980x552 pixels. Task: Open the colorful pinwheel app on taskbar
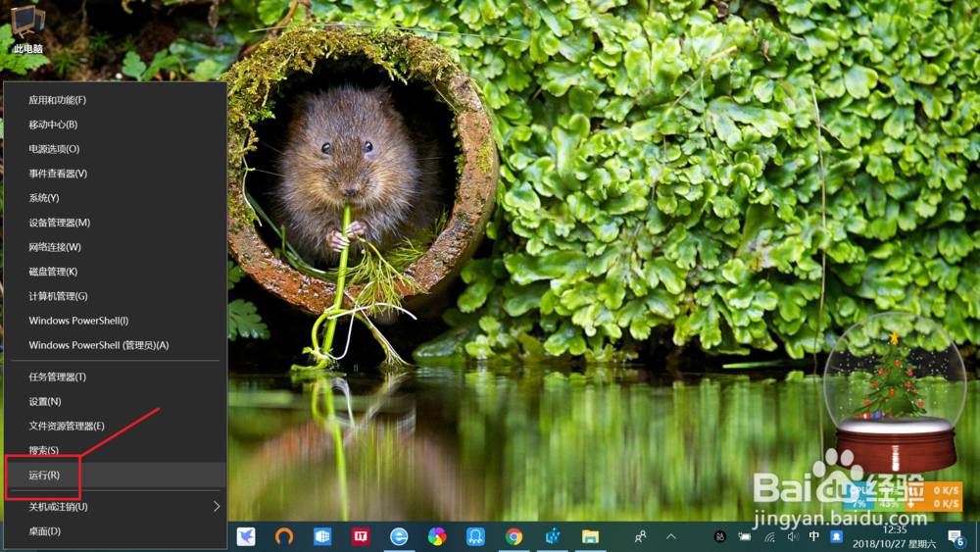pos(437,536)
